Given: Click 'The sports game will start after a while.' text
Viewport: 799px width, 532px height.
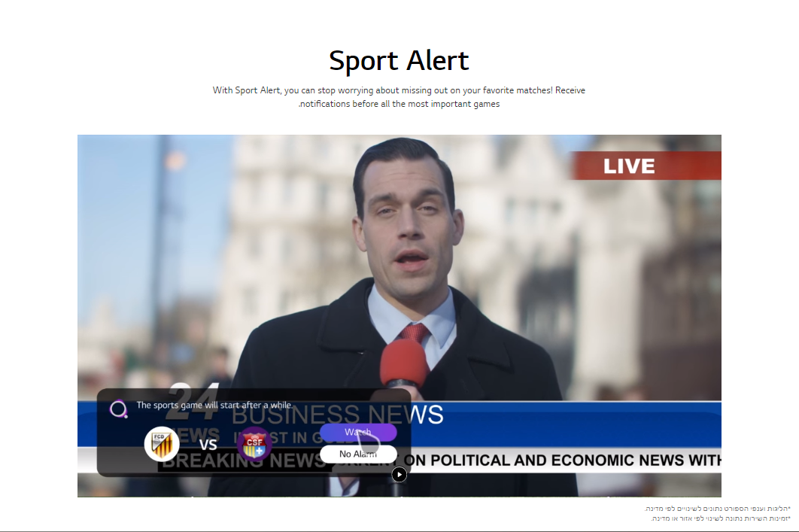Looking at the screenshot, I should point(214,405).
